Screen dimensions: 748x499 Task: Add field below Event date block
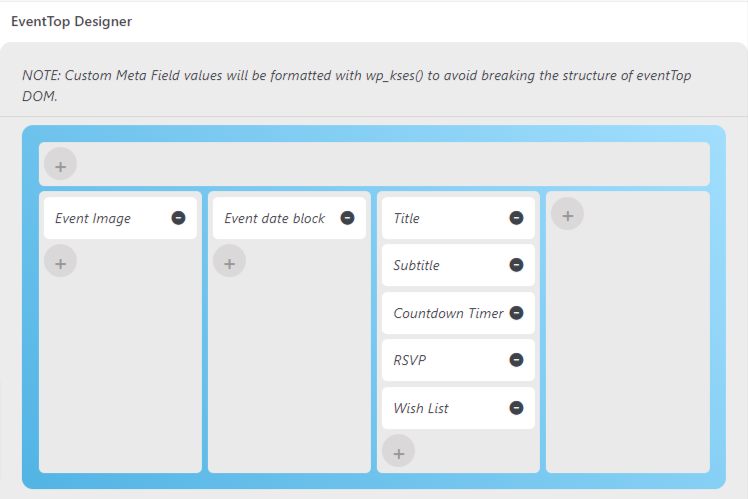229,261
